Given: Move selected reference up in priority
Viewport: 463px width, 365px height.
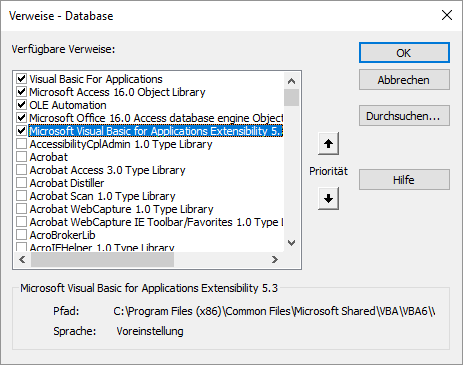Looking at the screenshot, I should 328,144.
